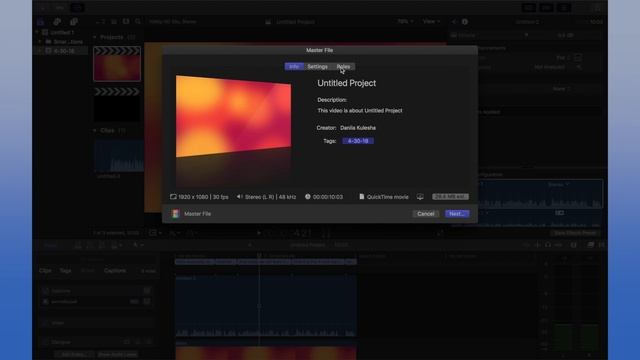Click the Creator name Danila Kulesha

358,128
